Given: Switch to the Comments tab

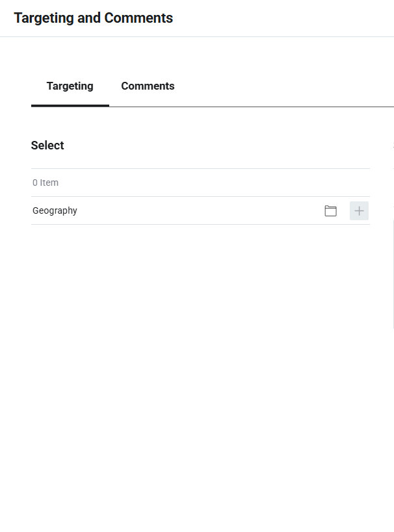Looking at the screenshot, I should (x=148, y=86).
